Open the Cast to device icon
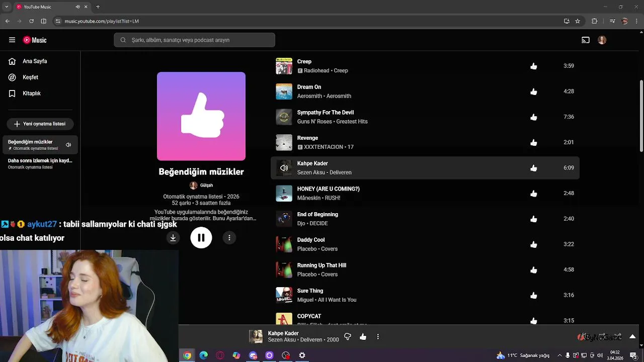This screenshot has height=362, width=644. pyautogui.click(x=586, y=40)
